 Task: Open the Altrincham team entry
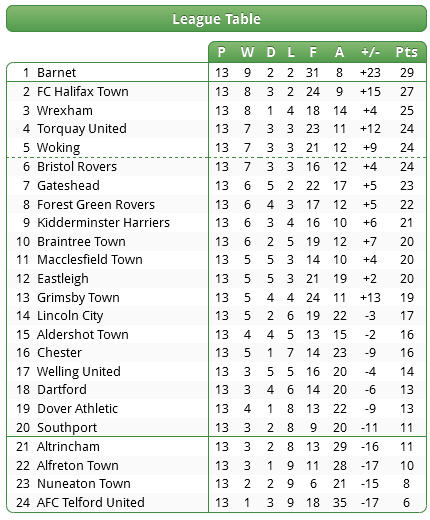point(68,446)
